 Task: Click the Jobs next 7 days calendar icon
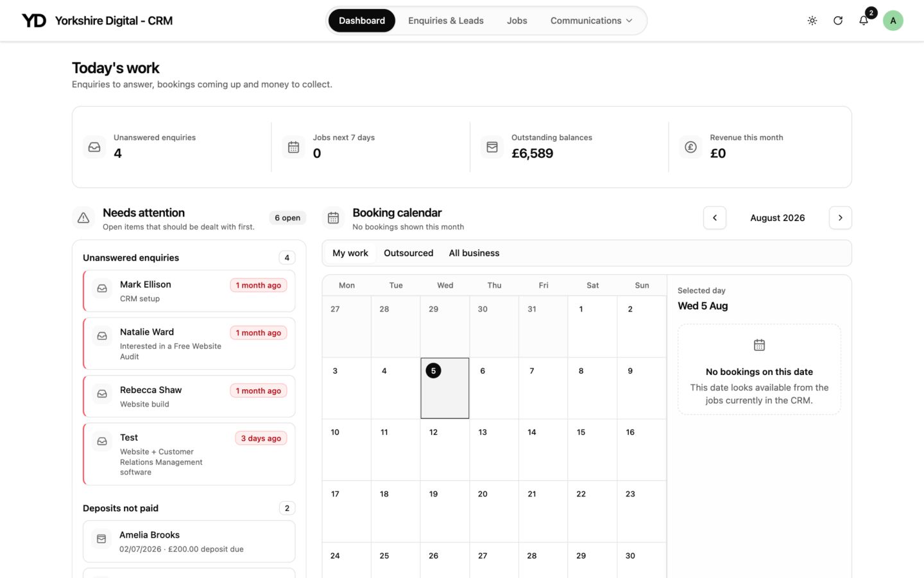pos(293,147)
